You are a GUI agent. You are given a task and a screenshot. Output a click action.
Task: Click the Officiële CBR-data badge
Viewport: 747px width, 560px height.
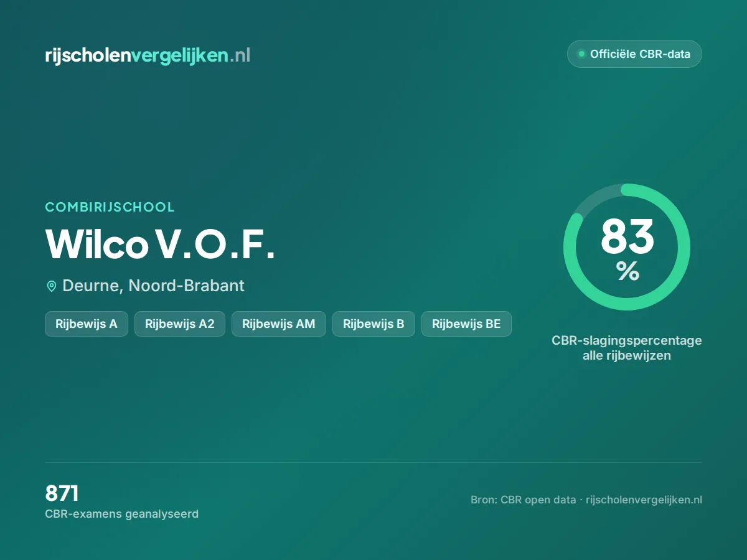pyautogui.click(x=634, y=54)
